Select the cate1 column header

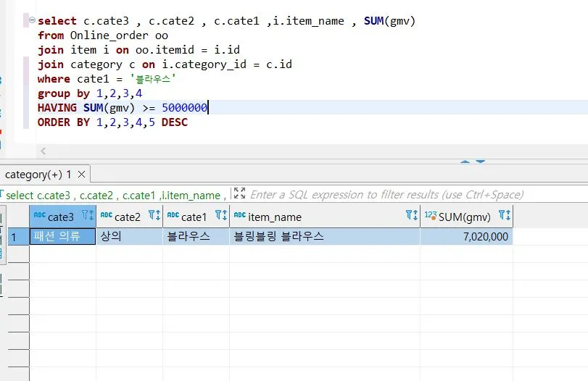coord(196,216)
